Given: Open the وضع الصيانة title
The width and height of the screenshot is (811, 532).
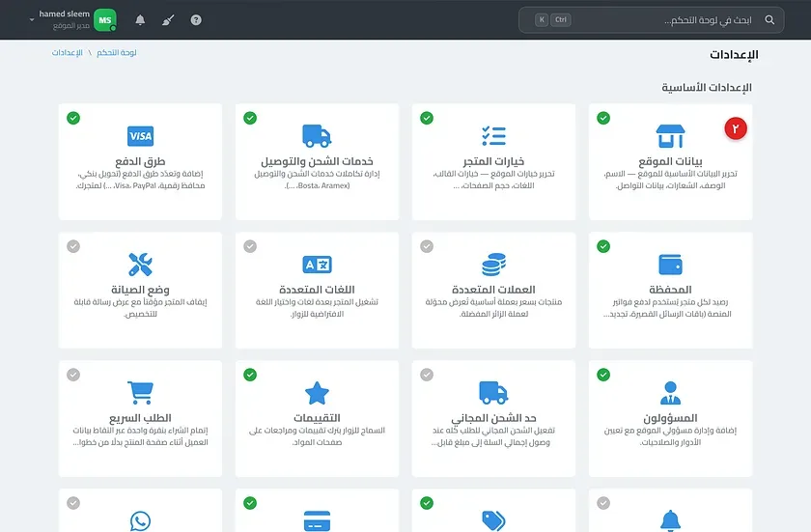Looking at the screenshot, I should [141, 290].
